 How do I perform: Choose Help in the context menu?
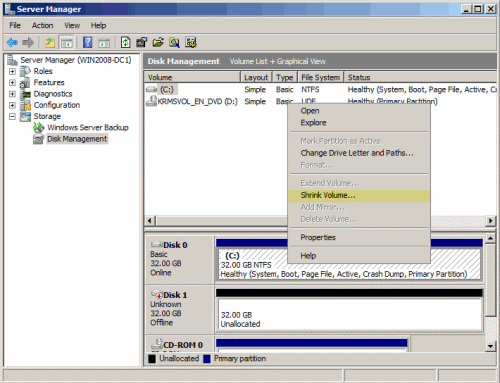tap(359, 256)
